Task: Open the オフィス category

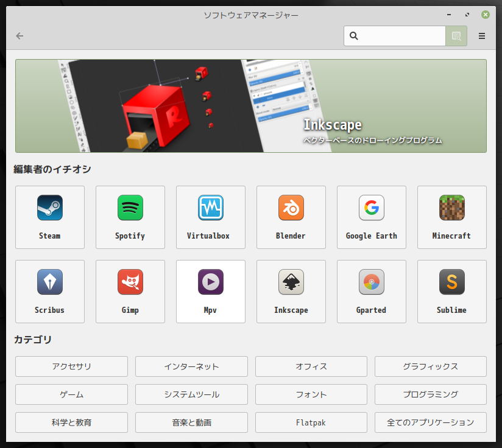Action: pos(311,366)
